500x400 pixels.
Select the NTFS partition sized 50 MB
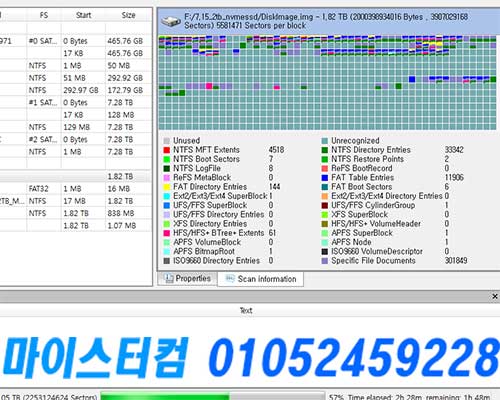pos(76,66)
